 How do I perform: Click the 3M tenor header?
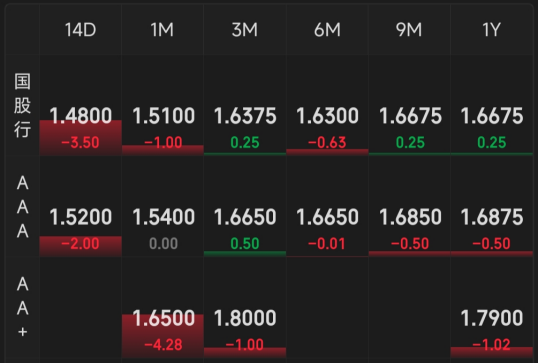click(245, 30)
